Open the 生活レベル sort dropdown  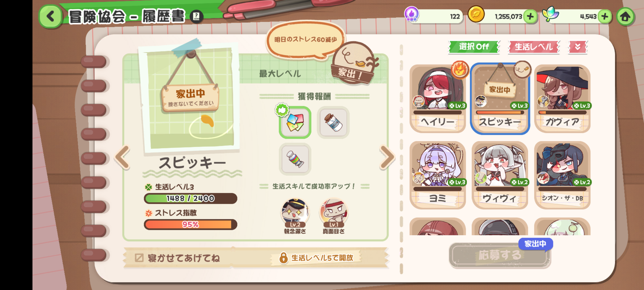pyautogui.click(x=534, y=47)
